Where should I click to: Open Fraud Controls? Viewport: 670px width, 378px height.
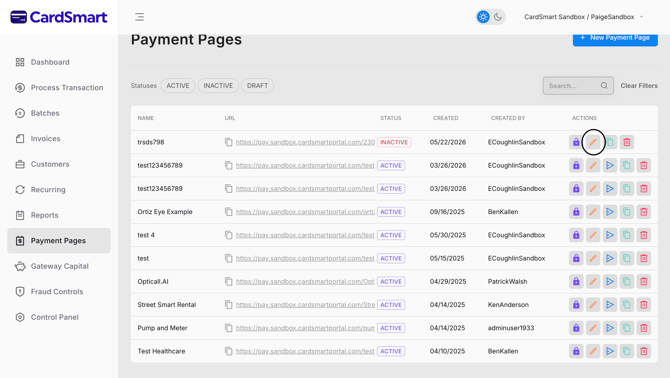tap(59, 292)
